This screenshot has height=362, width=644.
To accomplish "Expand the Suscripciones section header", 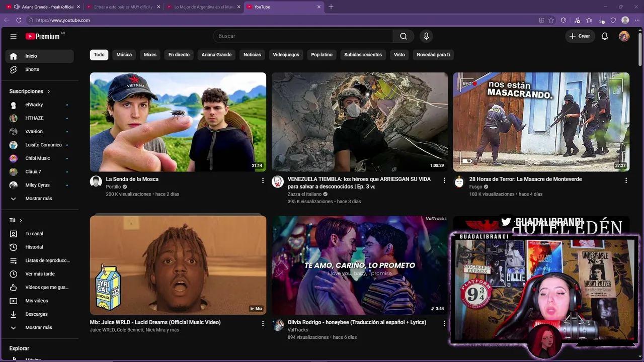I will (x=30, y=92).
